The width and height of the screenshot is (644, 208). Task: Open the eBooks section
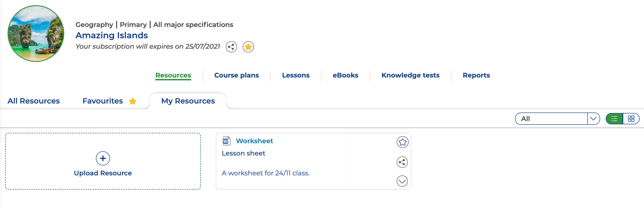tap(345, 75)
